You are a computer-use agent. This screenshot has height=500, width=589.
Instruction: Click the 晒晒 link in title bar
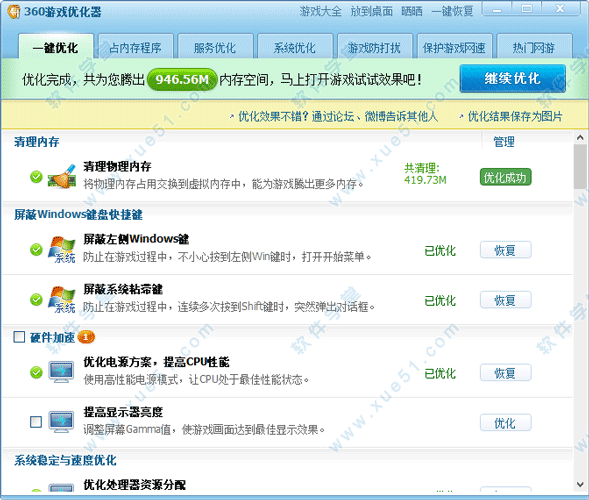[412, 11]
